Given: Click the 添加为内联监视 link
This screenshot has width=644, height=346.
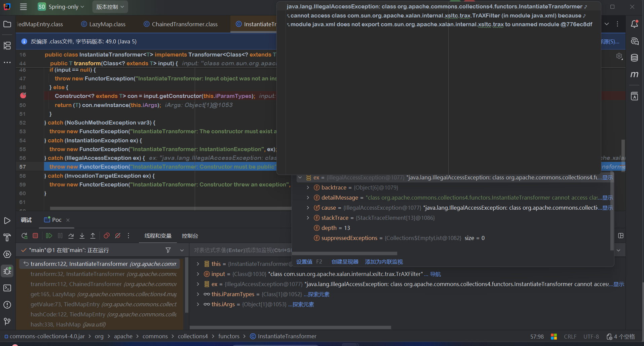Looking at the screenshot, I should pyautogui.click(x=384, y=262).
